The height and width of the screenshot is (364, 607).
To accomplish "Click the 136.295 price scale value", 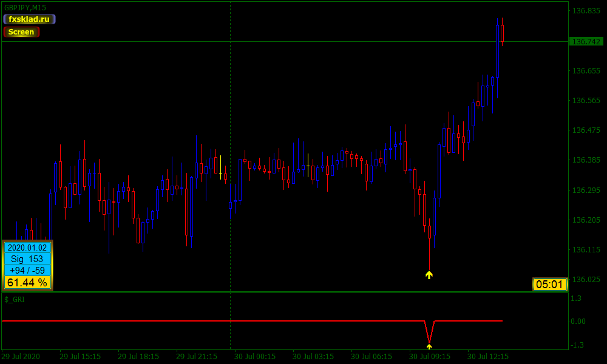I will tap(586, 190).
